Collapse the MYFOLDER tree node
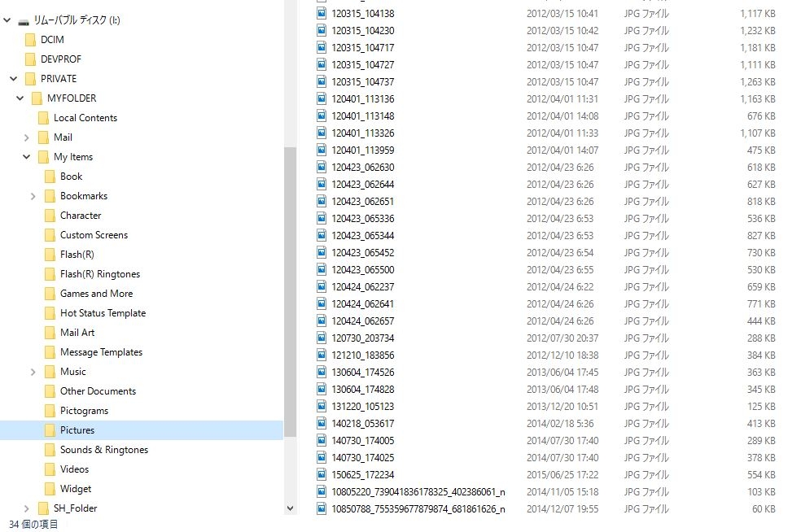The width and height of the screenshot is (801, 532). [20, 98]
